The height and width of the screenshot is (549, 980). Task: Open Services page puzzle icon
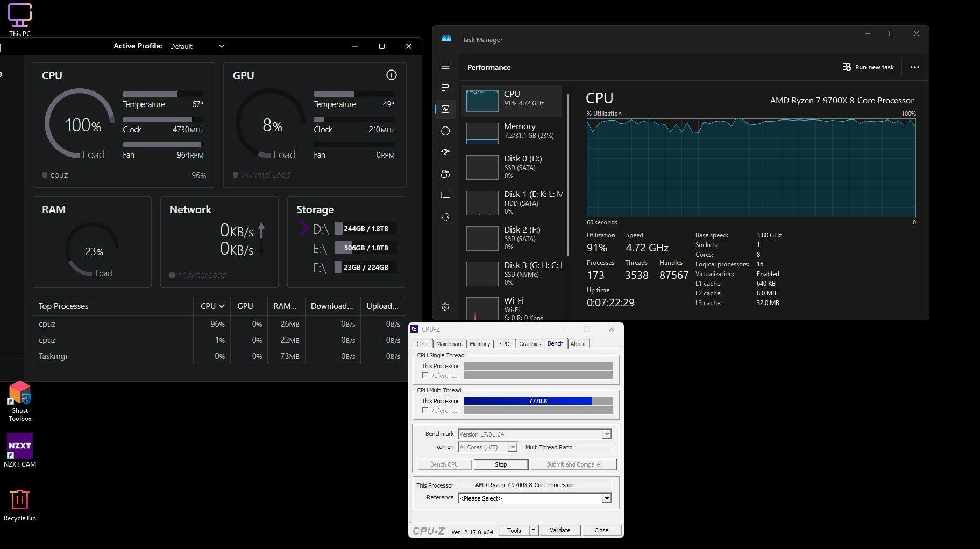coord(445,217)
